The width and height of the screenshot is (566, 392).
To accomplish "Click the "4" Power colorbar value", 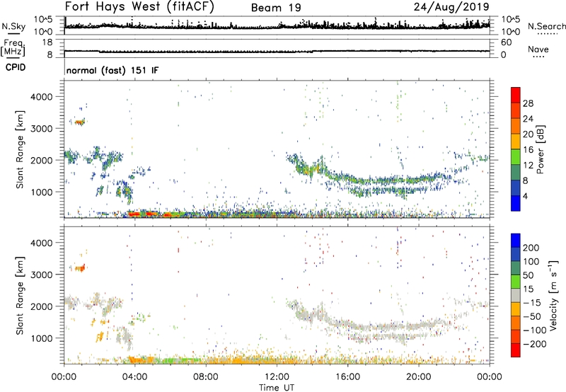I will click(x=526, y=196).
